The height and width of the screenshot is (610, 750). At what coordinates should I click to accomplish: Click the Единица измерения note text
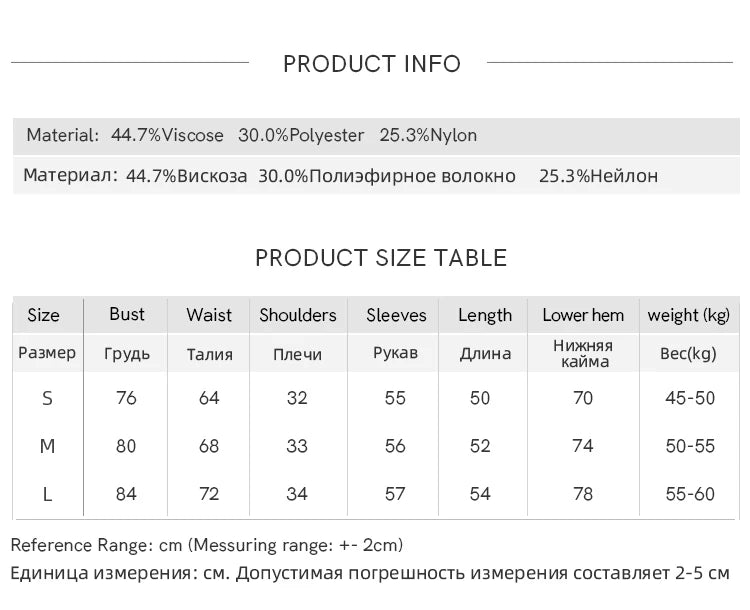(x=370, y=573)
